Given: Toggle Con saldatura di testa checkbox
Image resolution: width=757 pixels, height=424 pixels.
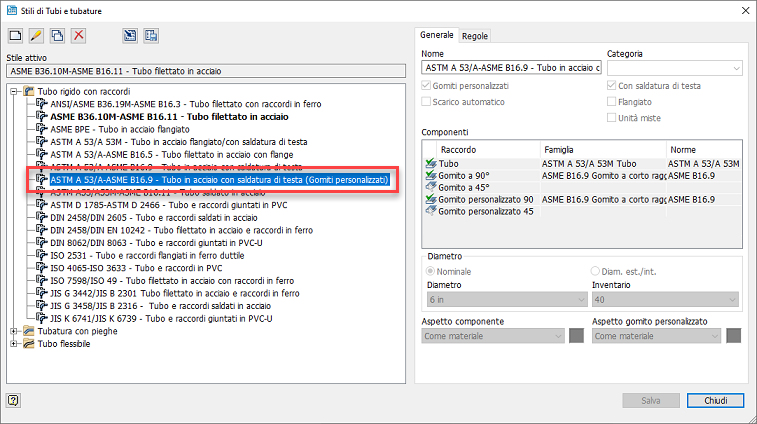Looking at the screenshot, I should coord(611,85).
